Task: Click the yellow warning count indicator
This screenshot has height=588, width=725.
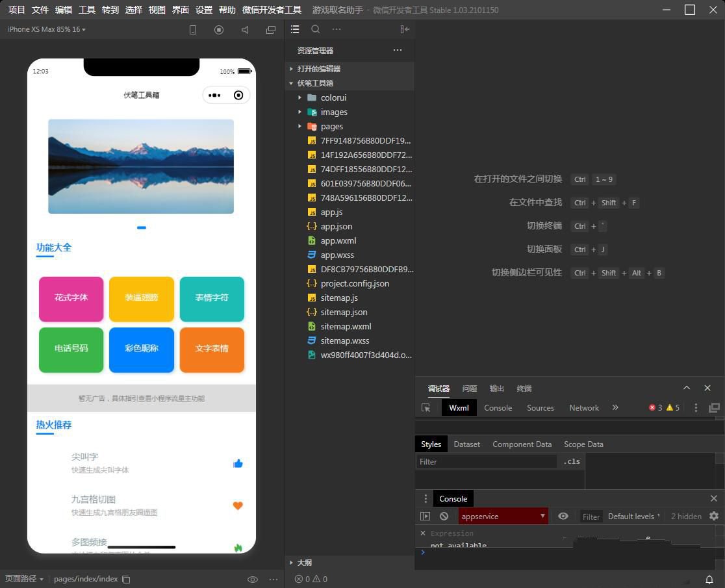Action: coord(673,408)
